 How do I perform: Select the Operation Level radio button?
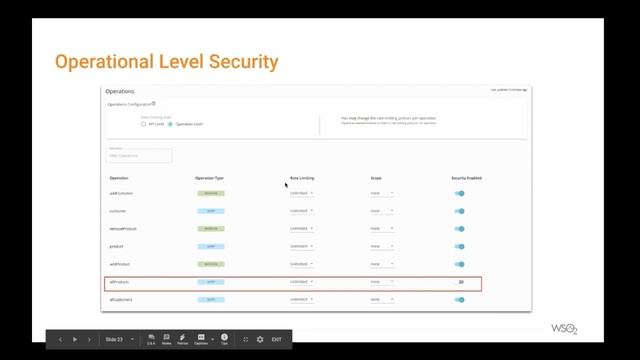point(170,124)
